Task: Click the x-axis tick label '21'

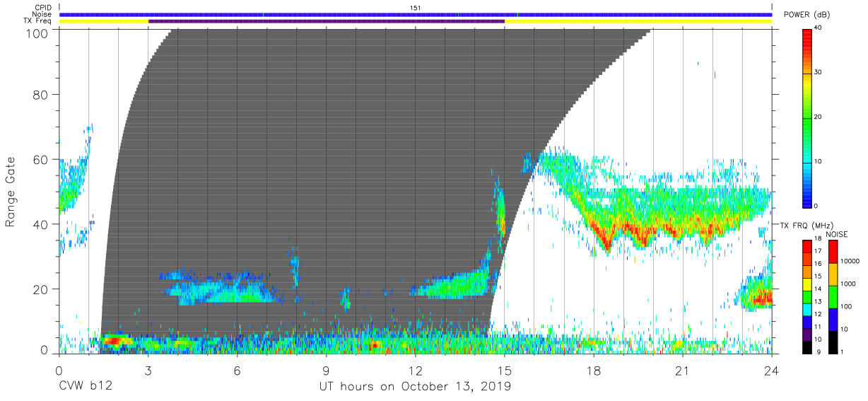Action: pyautogui.click(x=683, y=371)
